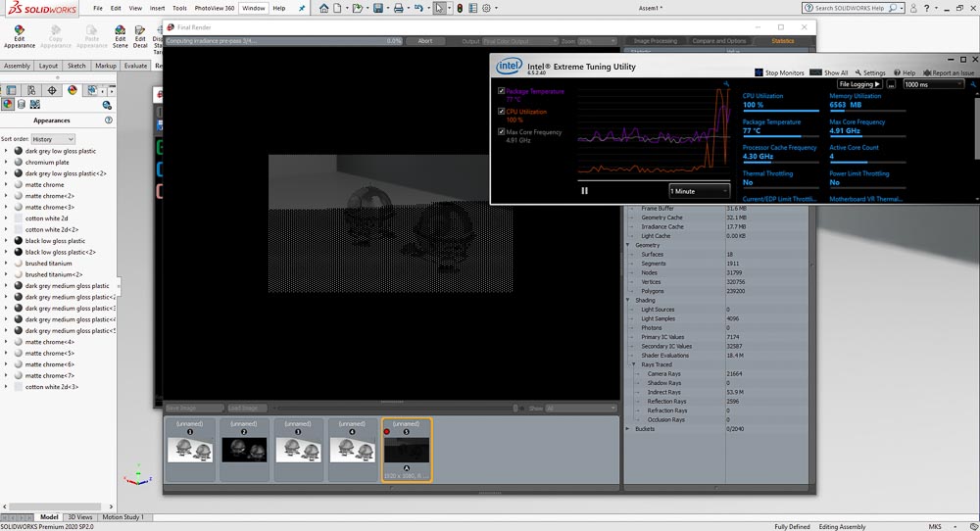
Task: Click the Print icon in the top toolbar
Action: (x=398, y=9)
